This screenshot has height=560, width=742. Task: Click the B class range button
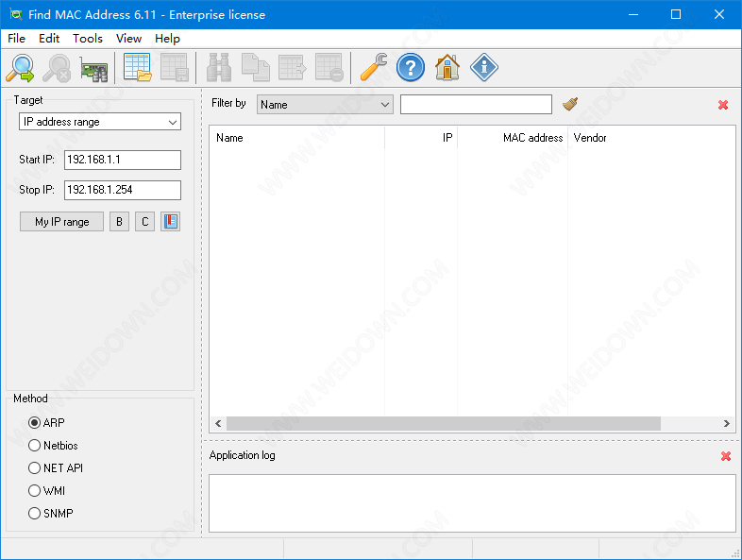pyautogui.click(x=119, y=222)
